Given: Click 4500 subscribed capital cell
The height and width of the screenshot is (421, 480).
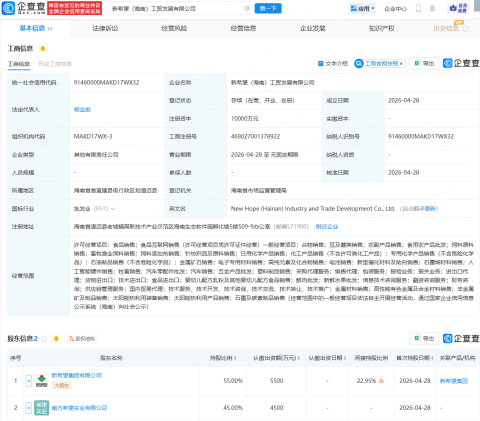Looking at the screenshot, I should [x=276, y=408].
